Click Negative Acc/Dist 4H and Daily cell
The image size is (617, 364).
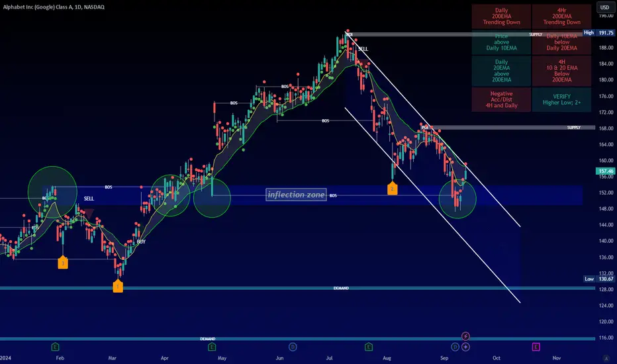501,99
